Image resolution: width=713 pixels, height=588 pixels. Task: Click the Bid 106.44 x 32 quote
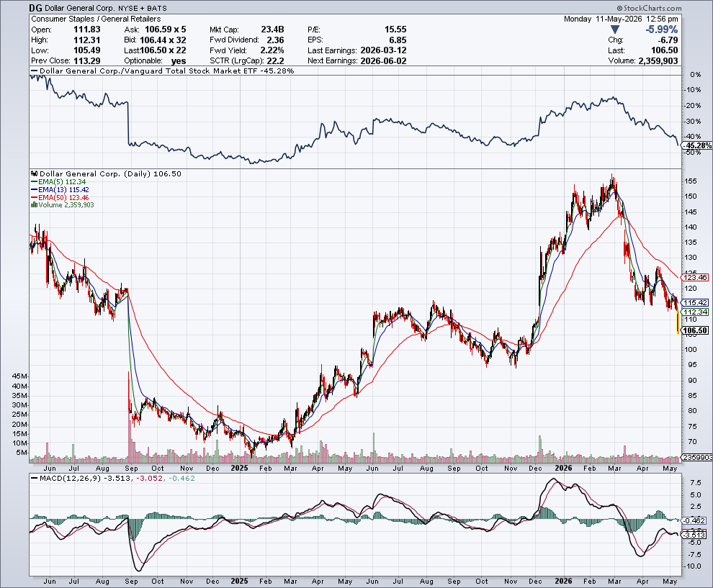pyautogui.click(x=163, y=40)
